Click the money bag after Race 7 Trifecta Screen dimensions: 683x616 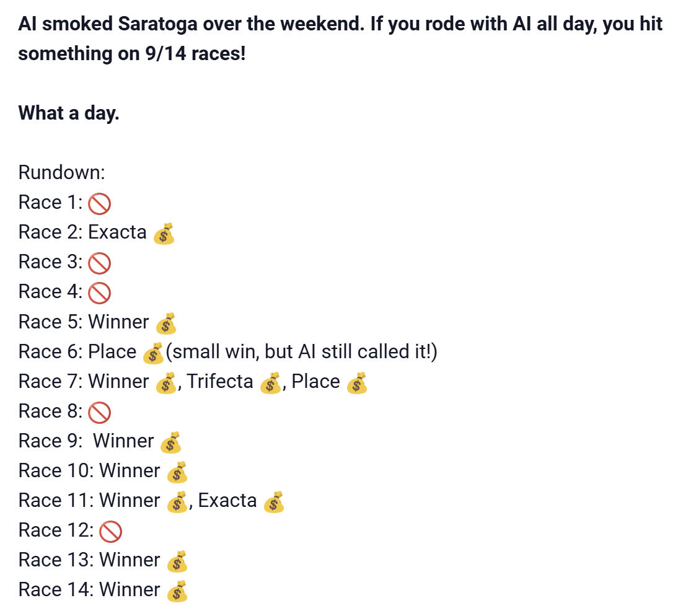(x=270, y=382)
